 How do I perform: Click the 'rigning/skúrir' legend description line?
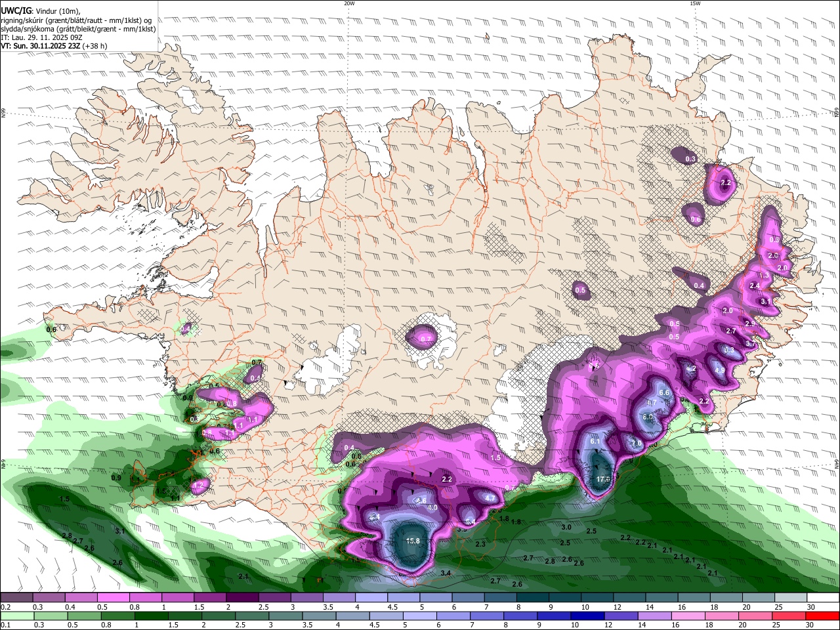75,20
